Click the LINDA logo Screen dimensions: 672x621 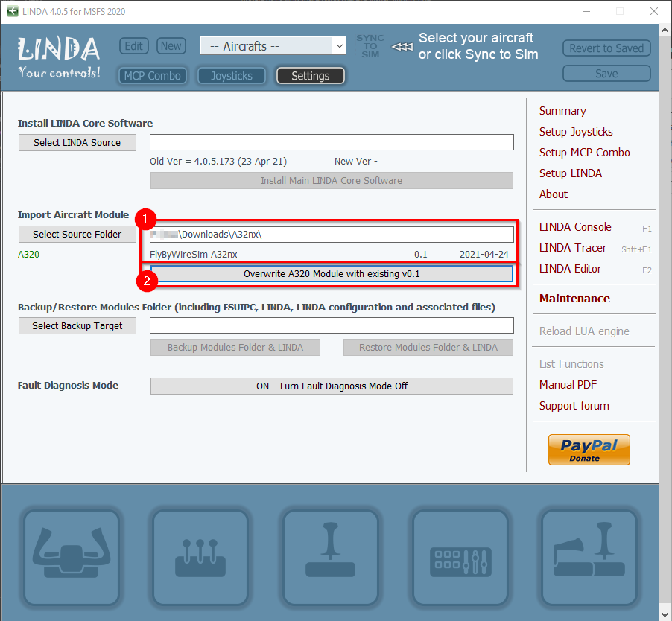pos(59,57)
